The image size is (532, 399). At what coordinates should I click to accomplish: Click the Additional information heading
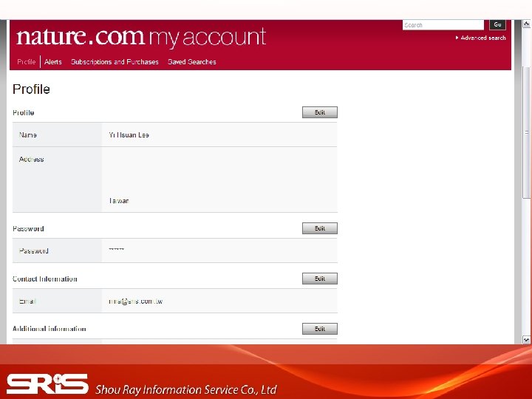(x=50, y=329)
